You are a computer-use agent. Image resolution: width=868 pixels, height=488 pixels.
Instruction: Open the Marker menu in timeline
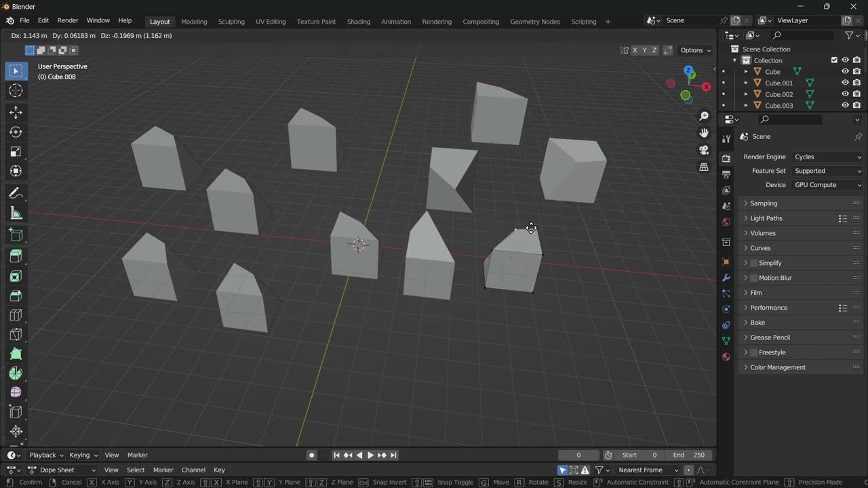click(x=137, y=455)
